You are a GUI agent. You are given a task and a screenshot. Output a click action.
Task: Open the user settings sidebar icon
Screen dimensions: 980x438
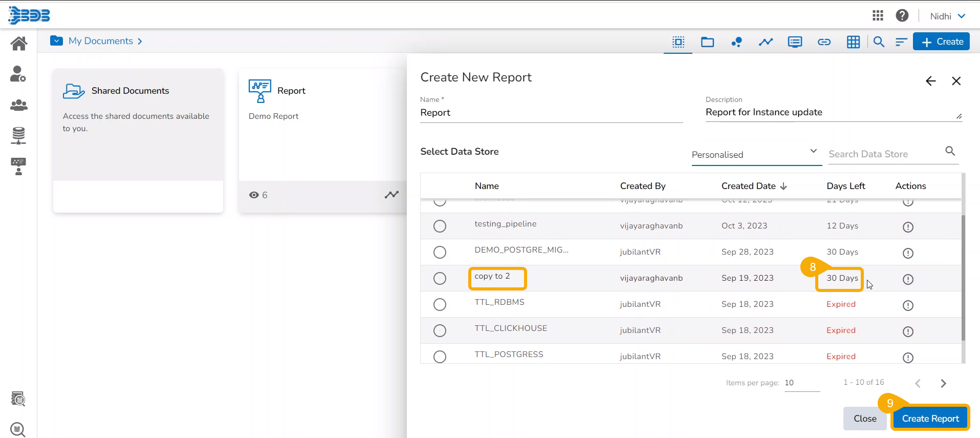(18, 74)
